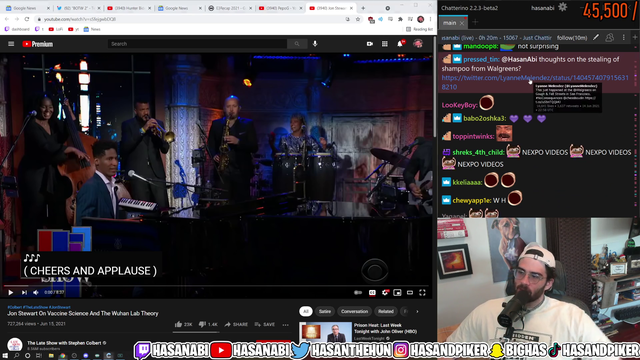Open the LoFi bookmark
This screenshot has height=360, width=640.
[56, 29]
